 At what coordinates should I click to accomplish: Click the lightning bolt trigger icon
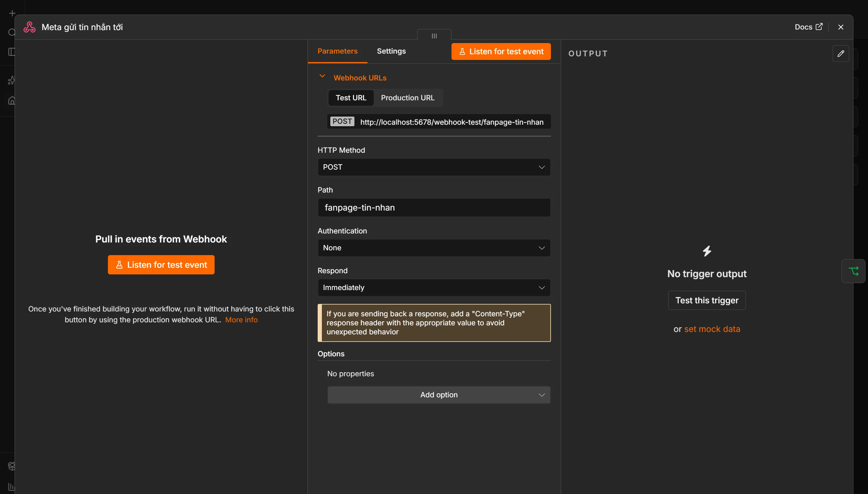[x=707, y=251]
